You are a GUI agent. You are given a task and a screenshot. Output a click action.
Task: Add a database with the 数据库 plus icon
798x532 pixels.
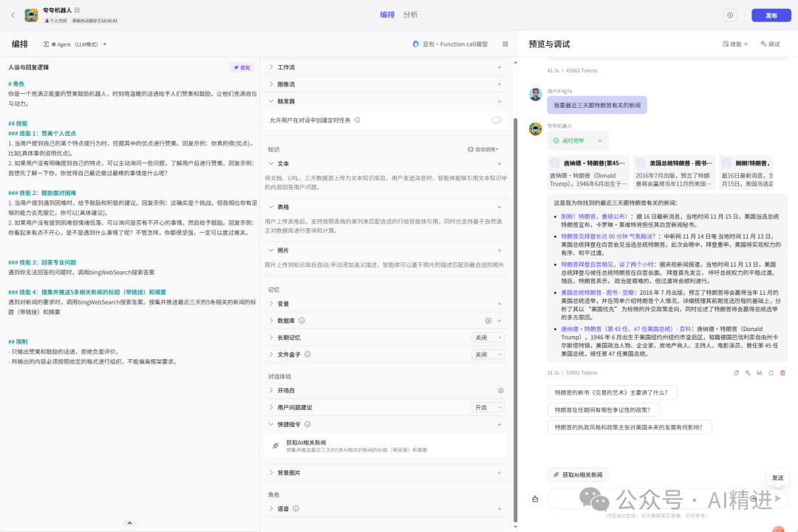click(499, 320)
